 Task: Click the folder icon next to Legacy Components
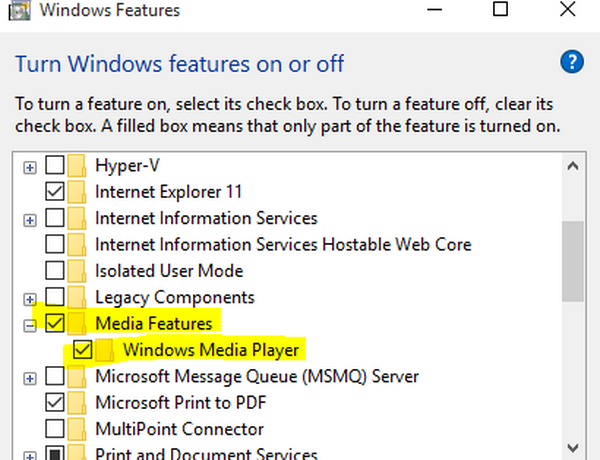tap(80, 297)
